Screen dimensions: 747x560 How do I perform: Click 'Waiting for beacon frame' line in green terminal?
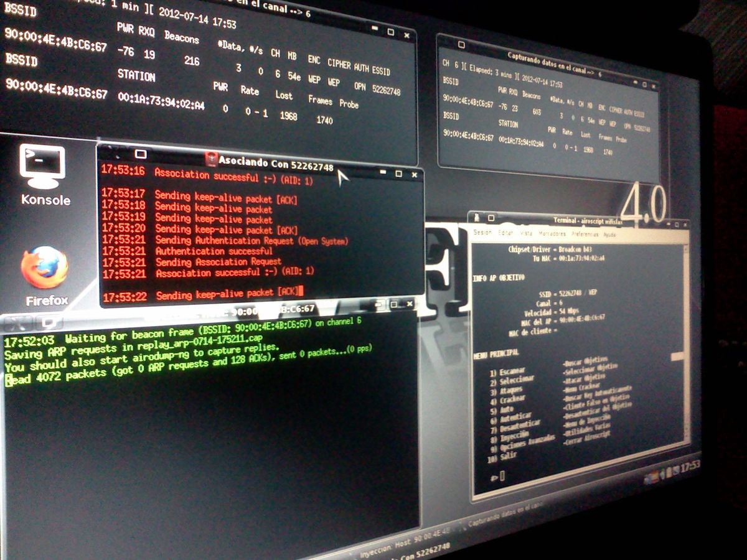[182, 331]
